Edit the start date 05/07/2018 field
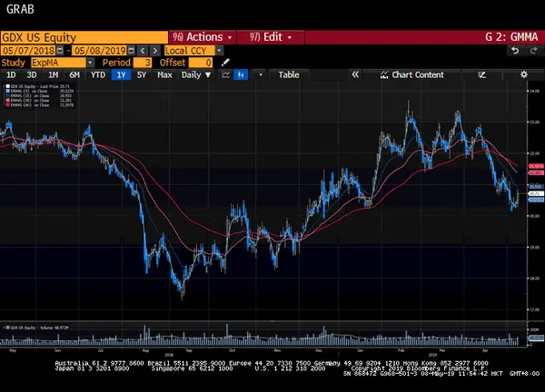Image resolution: width=545 pixels, height=392 pixels. coord(28,51)
